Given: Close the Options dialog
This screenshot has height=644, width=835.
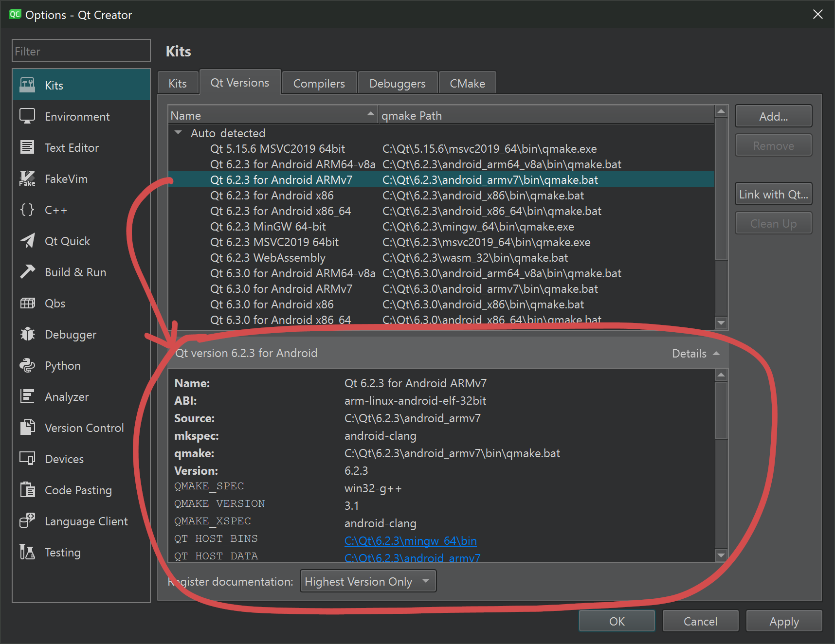Looking at the screenshot, I should pyautogui.click(x=818, y=15).
